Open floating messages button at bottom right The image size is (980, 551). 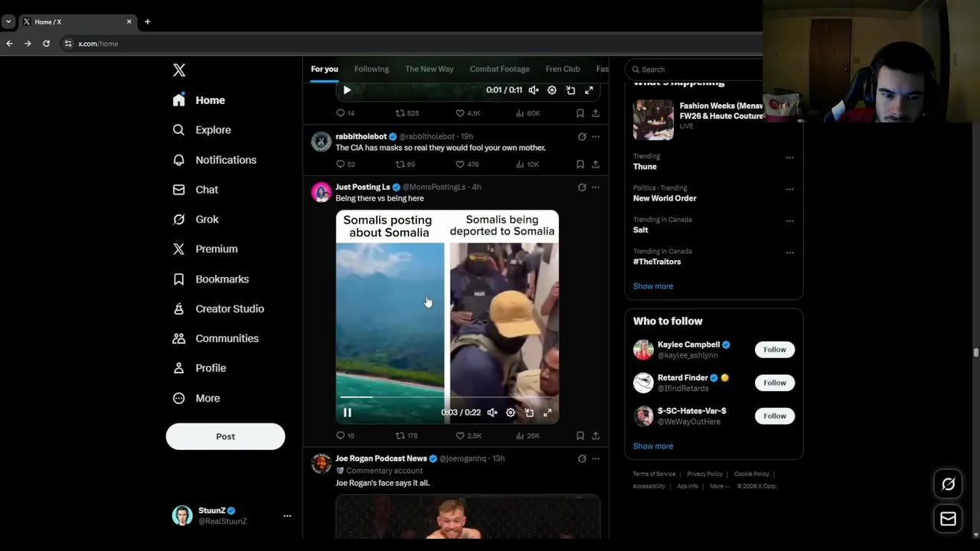(x=948, y=520)
